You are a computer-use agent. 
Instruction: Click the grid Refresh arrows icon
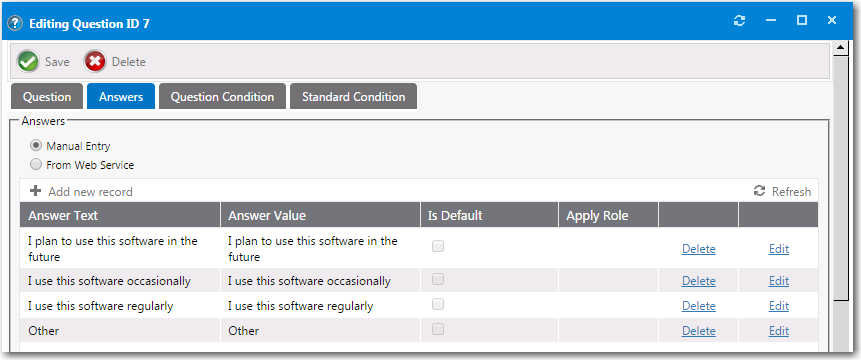pos(759,191)
